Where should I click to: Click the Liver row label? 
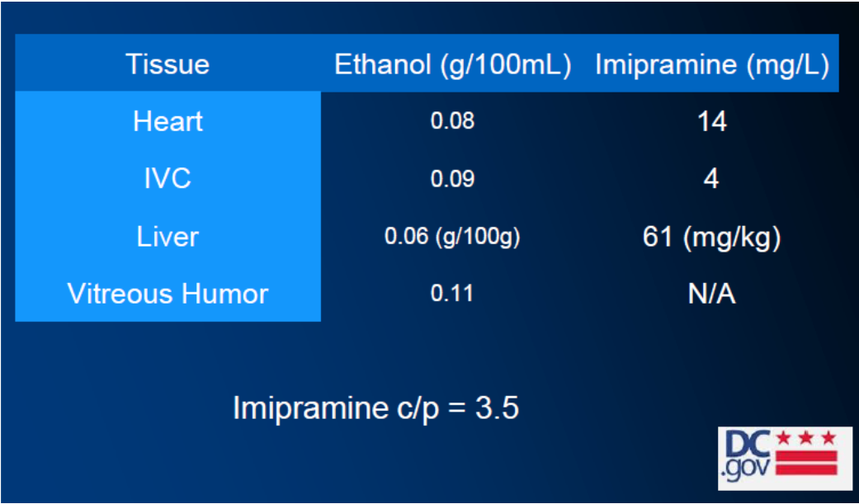click(168, 236)
